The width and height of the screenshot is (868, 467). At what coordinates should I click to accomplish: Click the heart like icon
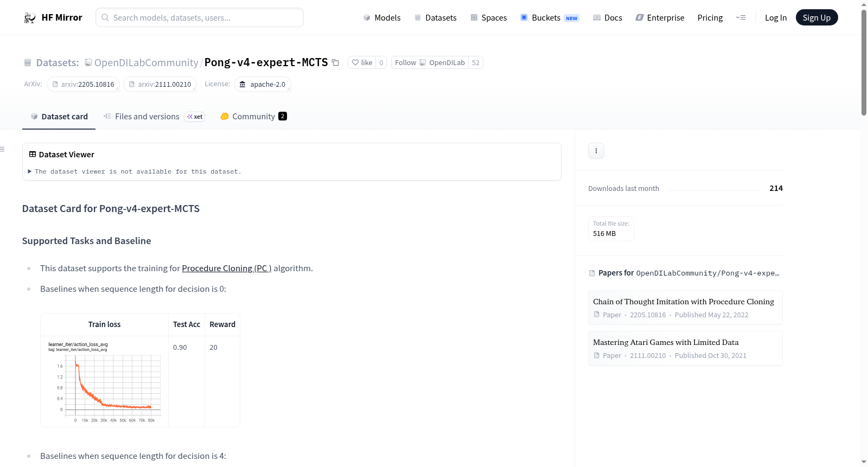pos(355,63)
